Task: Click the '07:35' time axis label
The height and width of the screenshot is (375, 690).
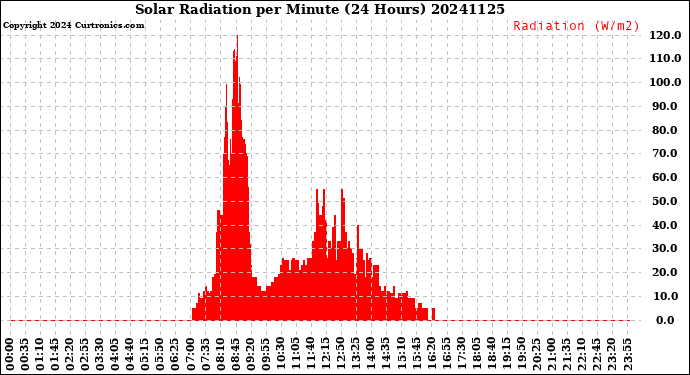Action: click(x=206, y=355)
